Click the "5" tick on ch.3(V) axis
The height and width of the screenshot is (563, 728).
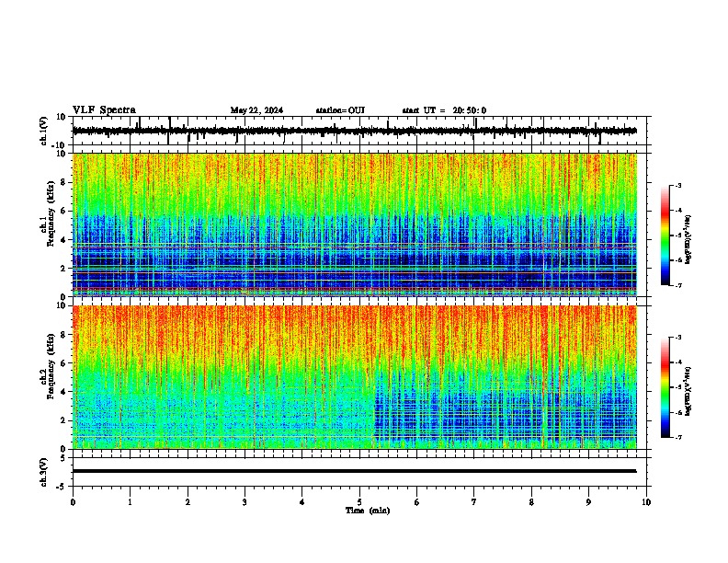click(x=64, y=458)
